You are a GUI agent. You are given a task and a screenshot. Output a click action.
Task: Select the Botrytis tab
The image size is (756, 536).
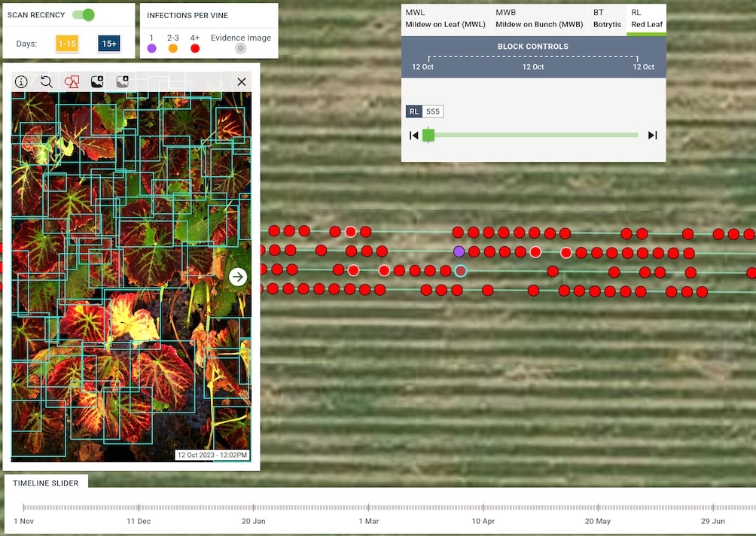coord(607,19)
